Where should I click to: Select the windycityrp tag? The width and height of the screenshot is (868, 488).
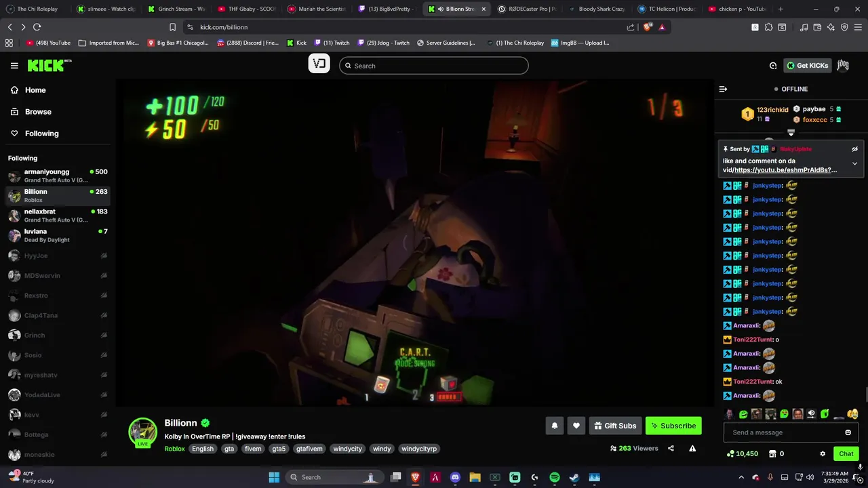tap(419, 449)
